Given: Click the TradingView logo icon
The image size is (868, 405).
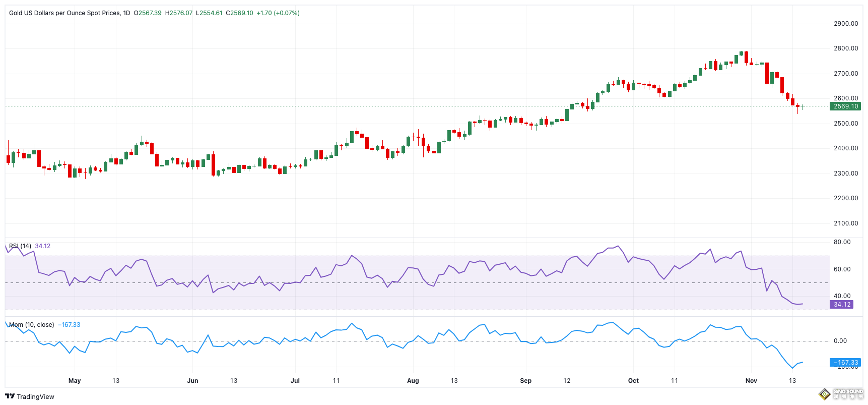Looking at the screenshot, I should (x=10, y=396).
